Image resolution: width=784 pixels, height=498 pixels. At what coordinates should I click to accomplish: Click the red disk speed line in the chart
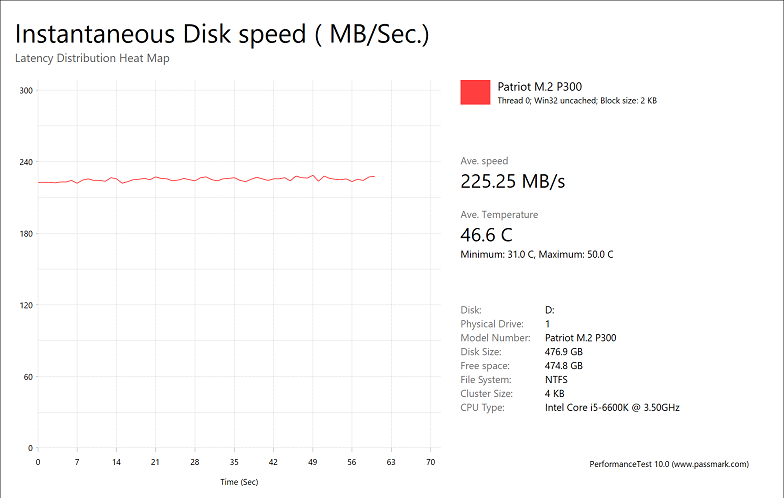click(x=200, y=179)
